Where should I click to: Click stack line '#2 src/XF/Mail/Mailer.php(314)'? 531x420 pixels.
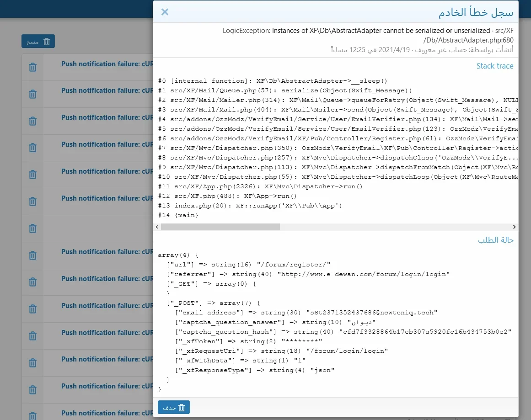338,100
